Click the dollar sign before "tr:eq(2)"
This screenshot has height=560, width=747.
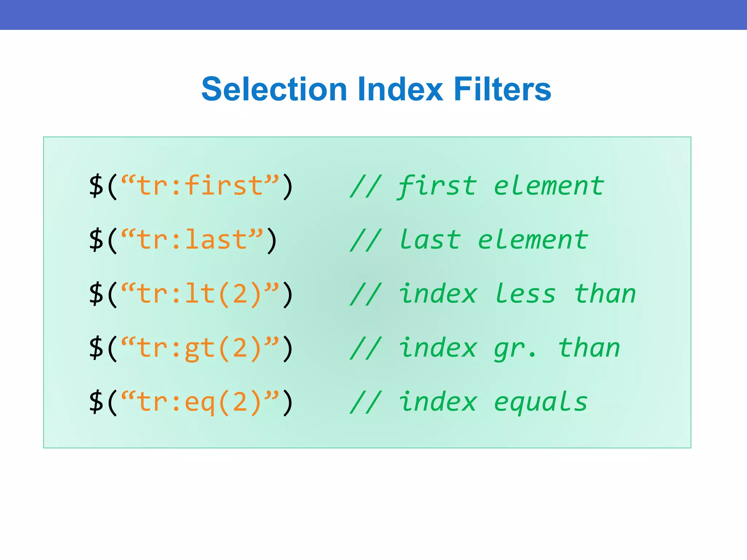(x=96, y=402)
